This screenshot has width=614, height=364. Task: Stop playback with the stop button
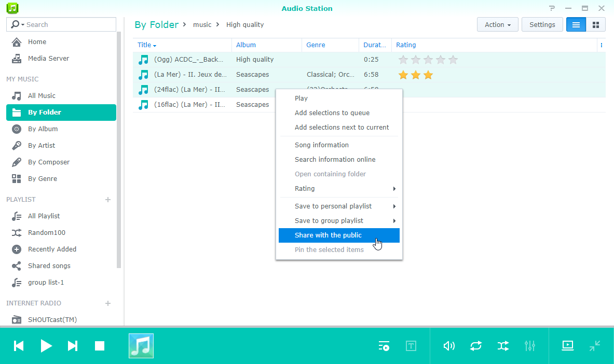[100, 346]
